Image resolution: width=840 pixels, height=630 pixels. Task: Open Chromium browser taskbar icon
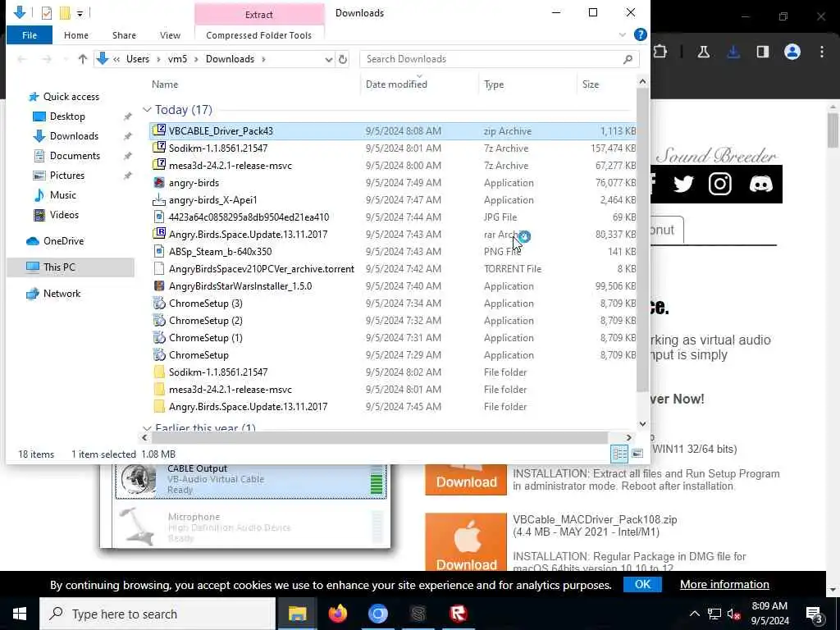(x=377, y=614)
